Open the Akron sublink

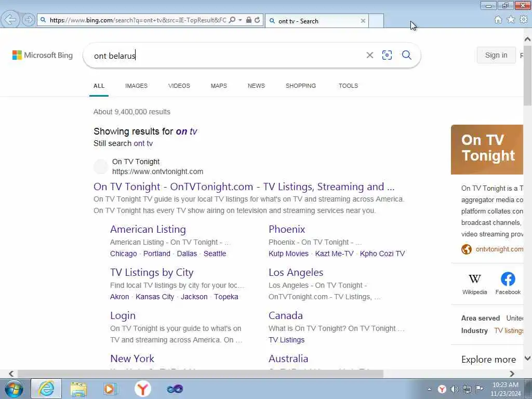click(119, 297)
